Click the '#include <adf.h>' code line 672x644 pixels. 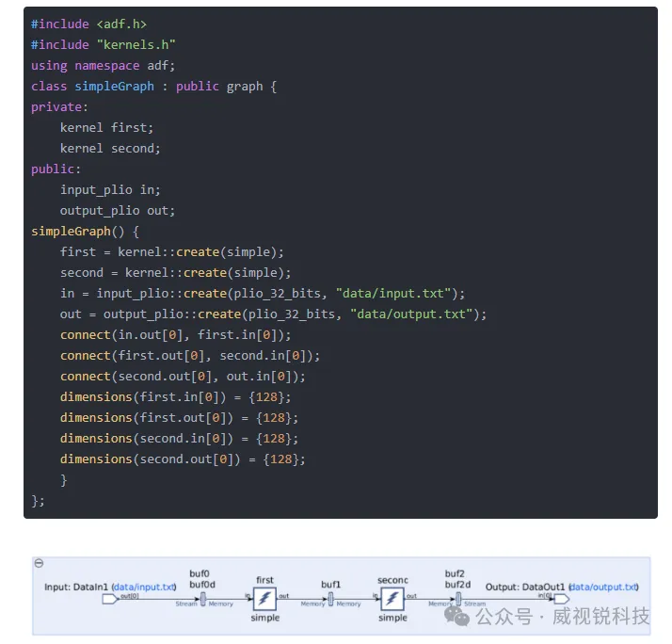[x=88, y=24]
